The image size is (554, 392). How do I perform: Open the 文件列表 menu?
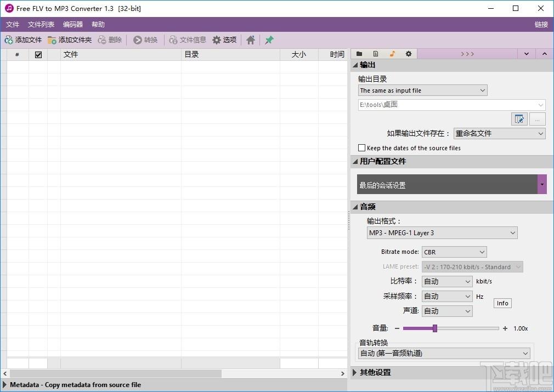click(x=41, y=25)
